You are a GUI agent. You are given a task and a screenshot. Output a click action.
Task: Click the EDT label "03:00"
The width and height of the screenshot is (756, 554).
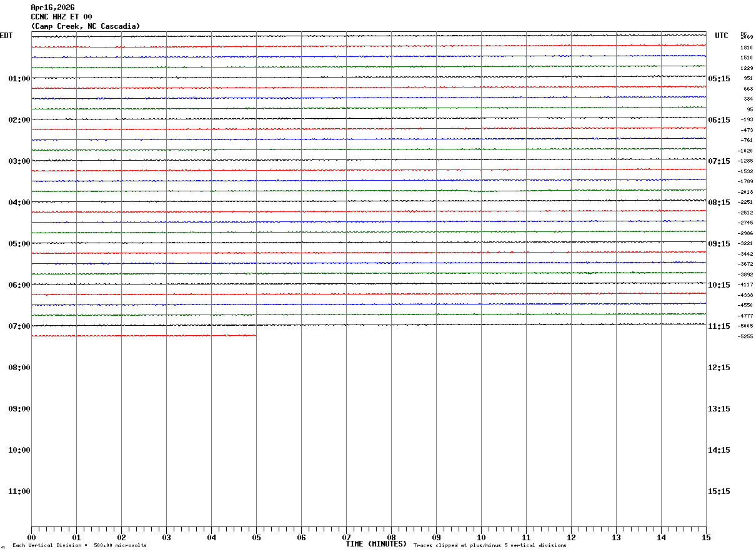[19, 161]
